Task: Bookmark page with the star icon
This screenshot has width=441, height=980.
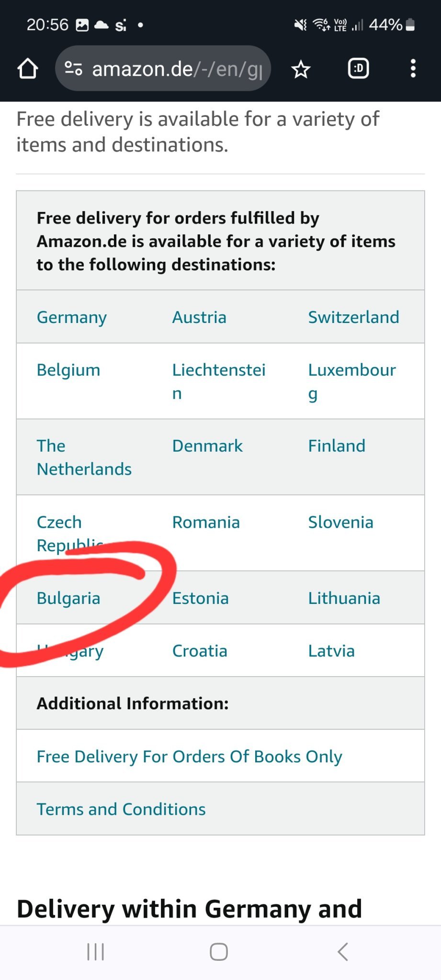Action: click(x=301, y=69)
